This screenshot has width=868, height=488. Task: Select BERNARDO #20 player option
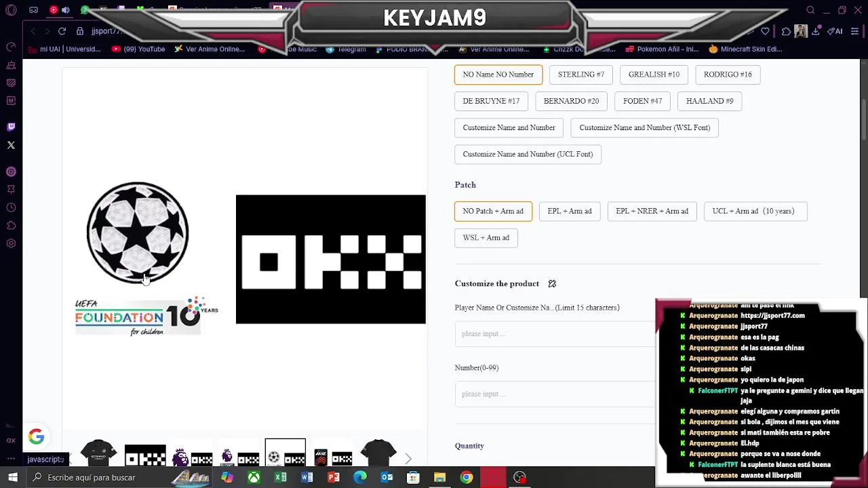coord(571,101)
